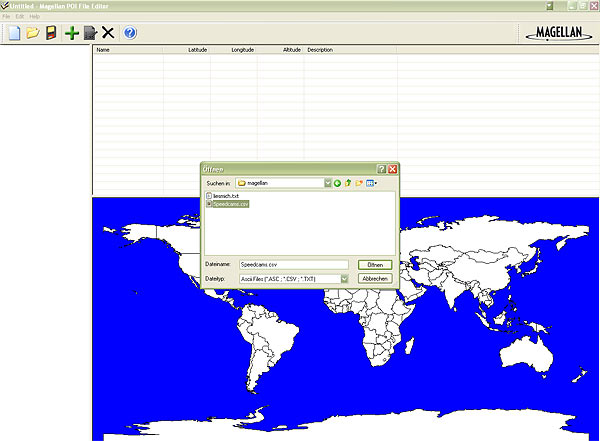Sort list by Longitude column header

coord(234,50)
